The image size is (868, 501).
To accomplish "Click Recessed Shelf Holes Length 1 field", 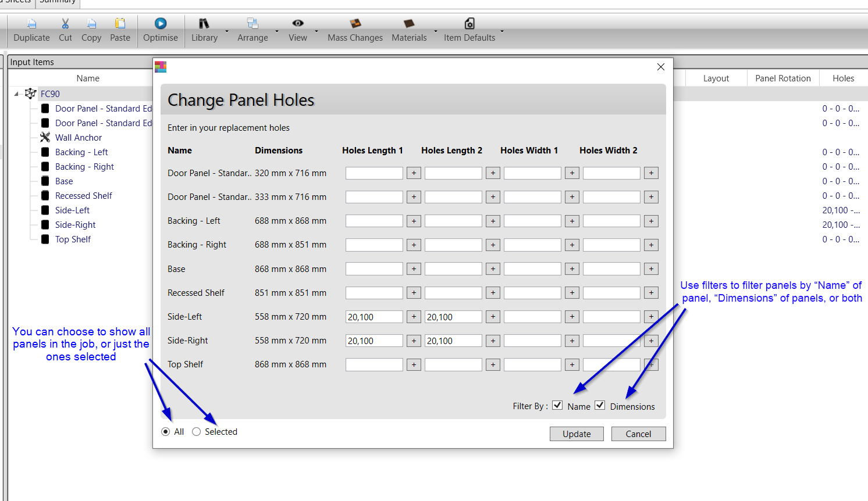I will click(374, 293).
